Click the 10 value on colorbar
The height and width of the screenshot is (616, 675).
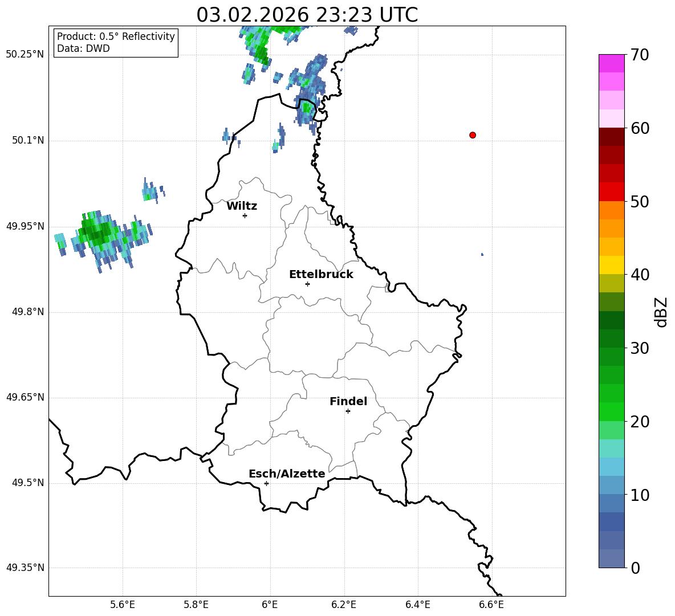click(640, 495)
